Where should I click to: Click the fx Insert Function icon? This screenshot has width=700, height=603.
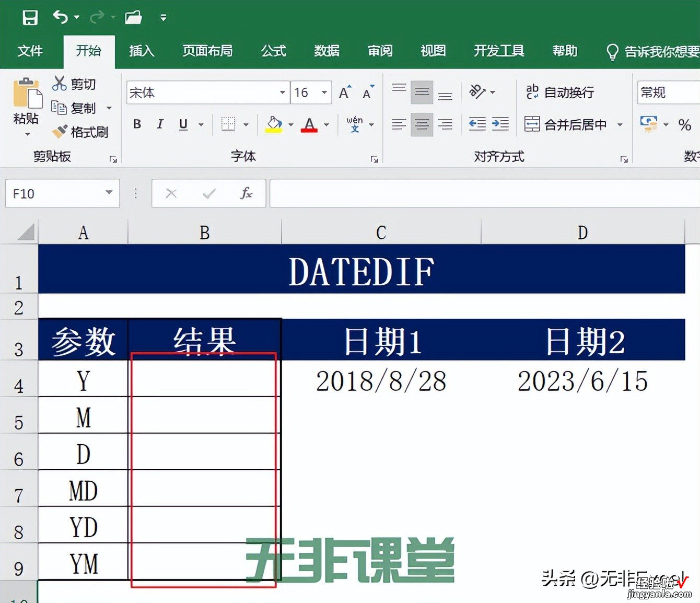pyautogui.click(x=246, y=194)
